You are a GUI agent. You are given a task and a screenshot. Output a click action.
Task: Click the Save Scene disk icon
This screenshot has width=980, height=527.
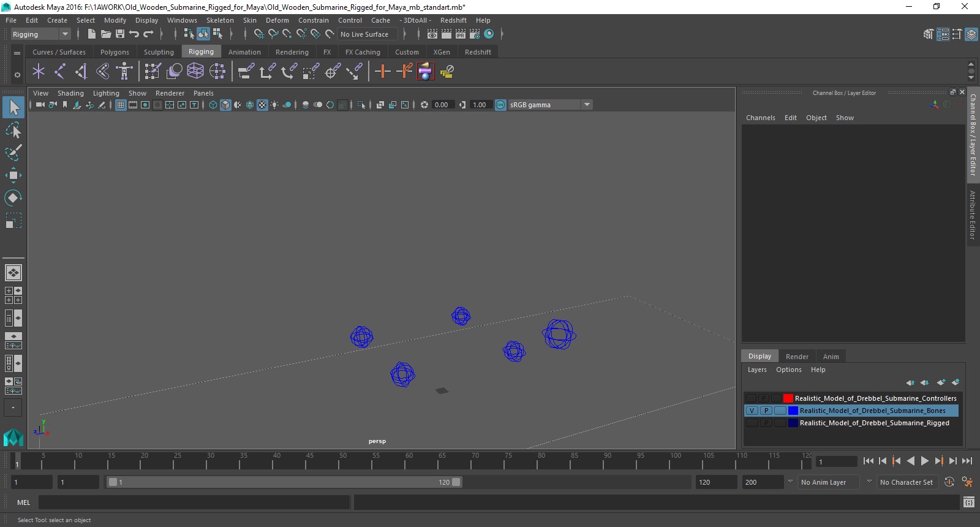tap(120, 34)
